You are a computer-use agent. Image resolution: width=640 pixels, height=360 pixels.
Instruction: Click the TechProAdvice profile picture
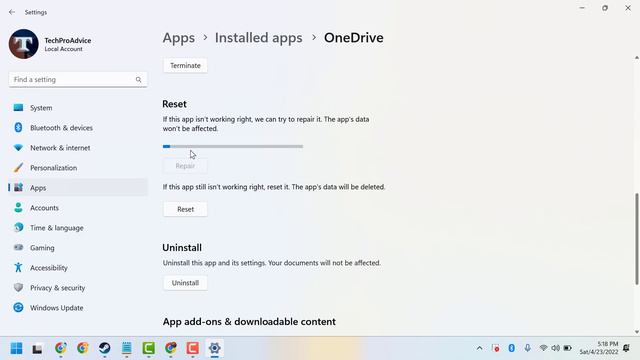[x=24, y=44]
